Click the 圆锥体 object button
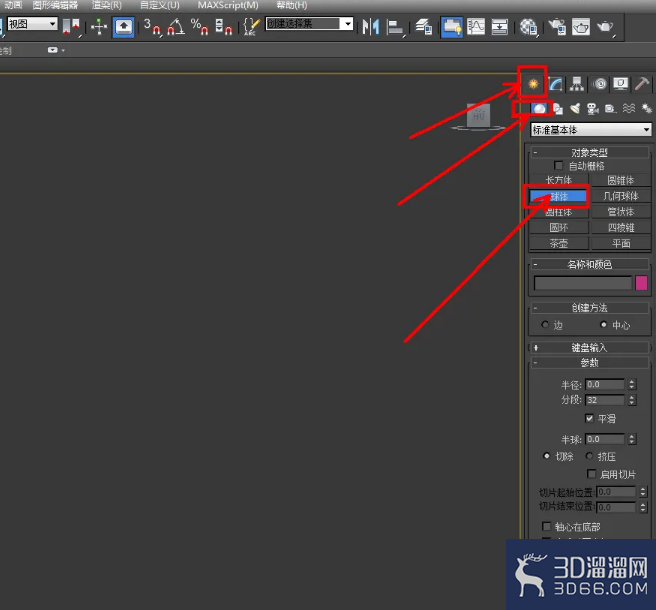Viewport: 656px width, 610px height. coord(621,180)
